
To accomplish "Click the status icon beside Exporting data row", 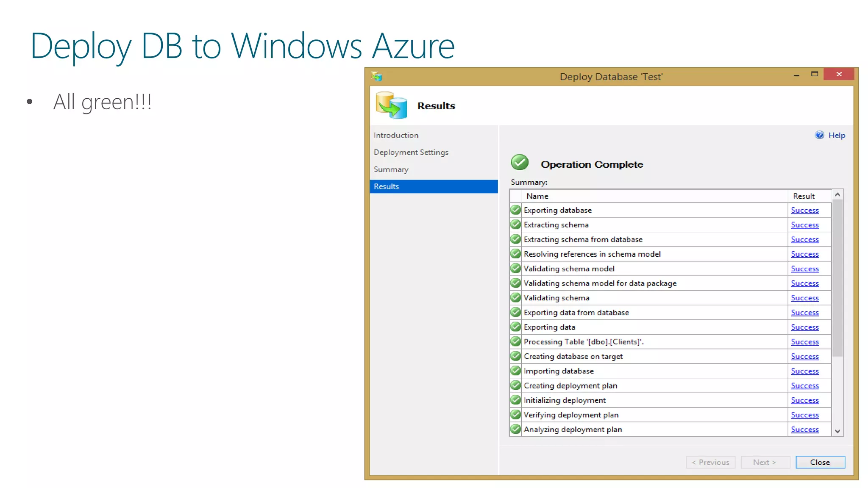I will tap(515, 327).
